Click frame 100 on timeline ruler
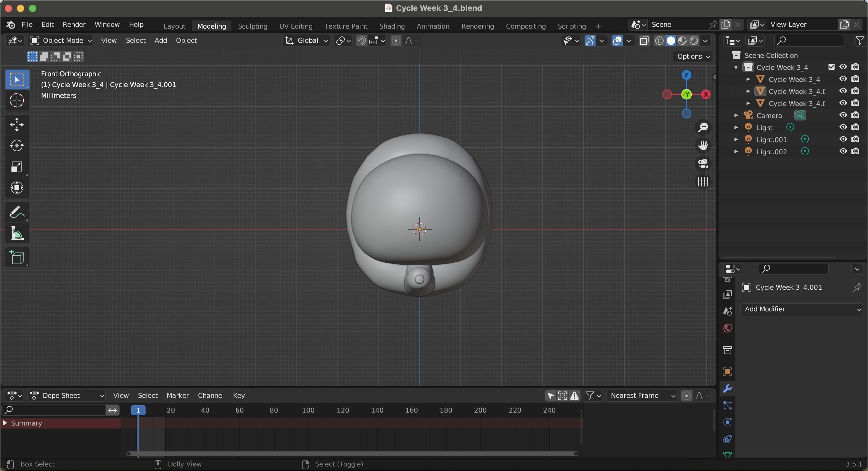Screen dimensions: 868x471 click(x=308, y=410)
